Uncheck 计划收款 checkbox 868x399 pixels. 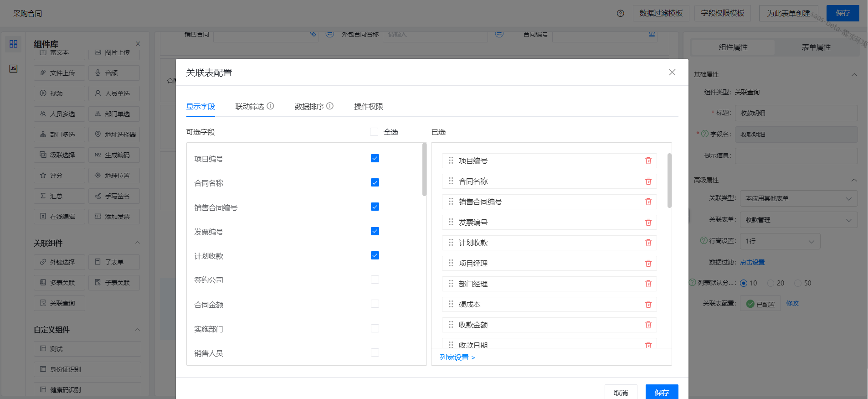[375, 255]
